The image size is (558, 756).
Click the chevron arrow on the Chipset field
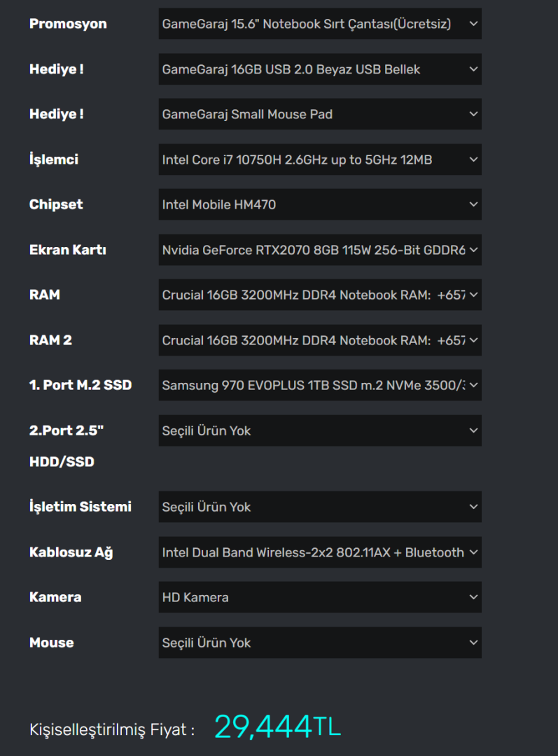(x=473, y=204)
